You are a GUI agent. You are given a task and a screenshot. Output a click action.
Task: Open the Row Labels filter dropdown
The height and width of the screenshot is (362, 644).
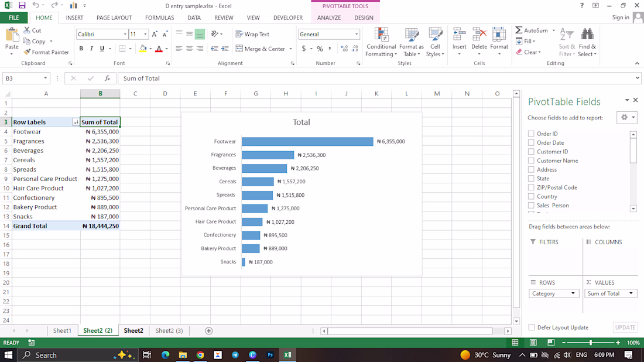click(76, 122)
